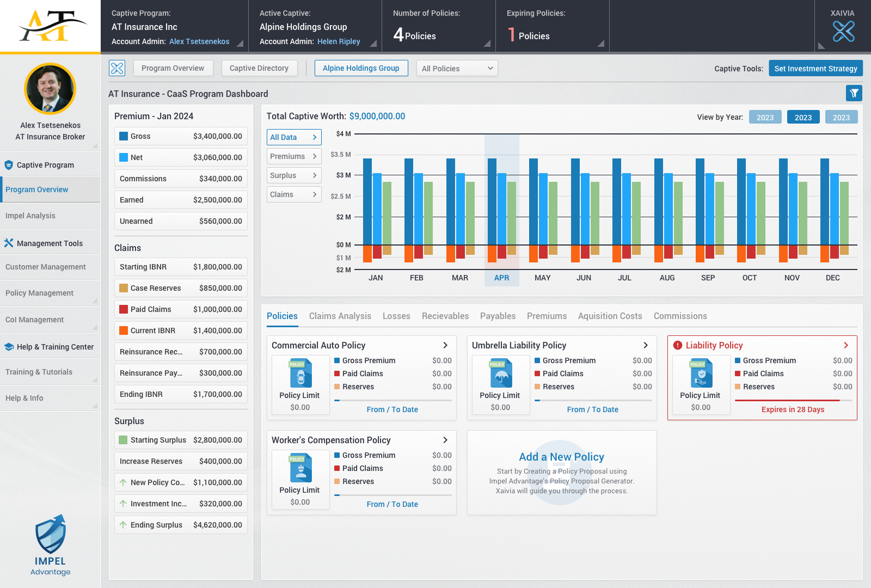Viewport: 871px width, 588px height.
Task: Switch chart view to Claims
Action: [293, 194]
